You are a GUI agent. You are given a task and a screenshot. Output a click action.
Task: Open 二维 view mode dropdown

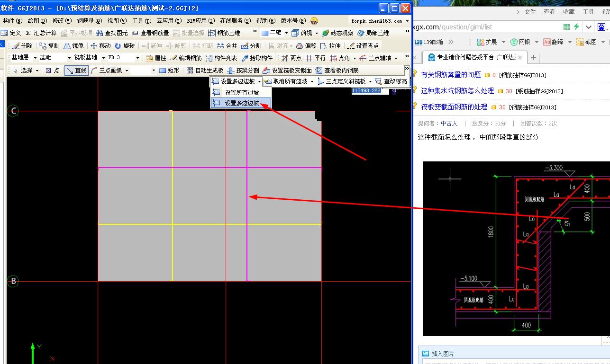(x=286, y=33)
